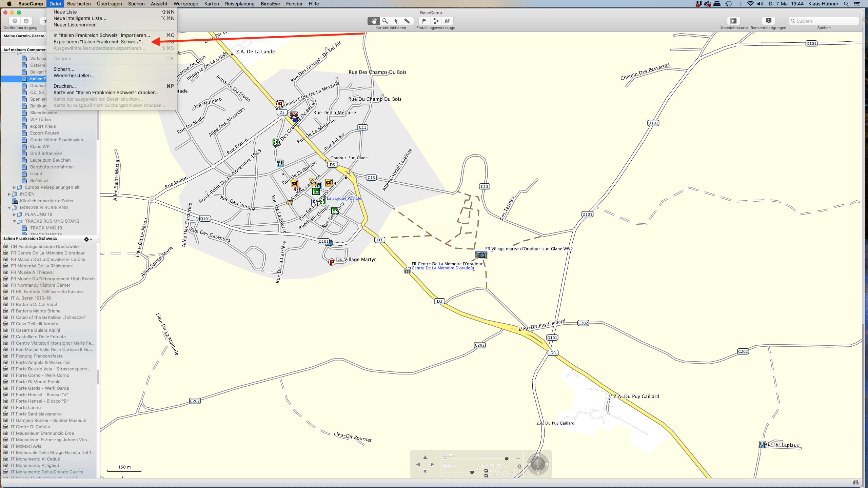Click the zoom minus button
The height and width of the screenshot is (488, 868).
coord(445,459)
